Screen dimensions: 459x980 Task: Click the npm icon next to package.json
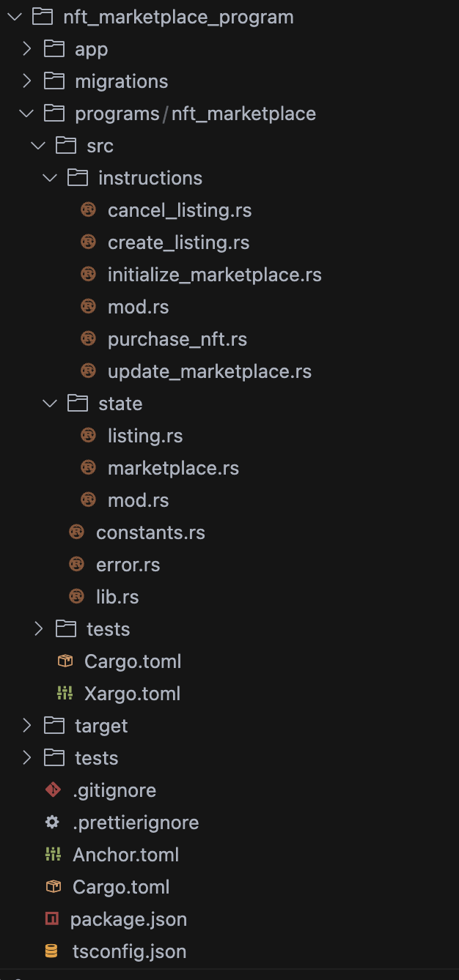[53, 918]
